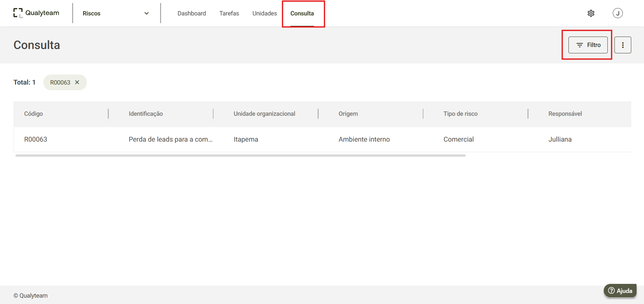Click the Ambiente interno origin cell

point(364,139)
